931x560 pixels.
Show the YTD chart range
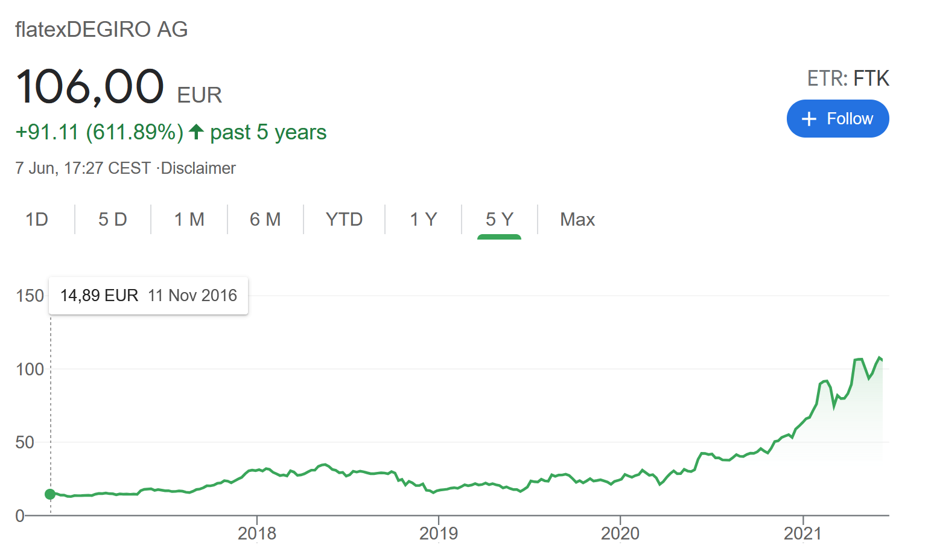tap(344, 219)
